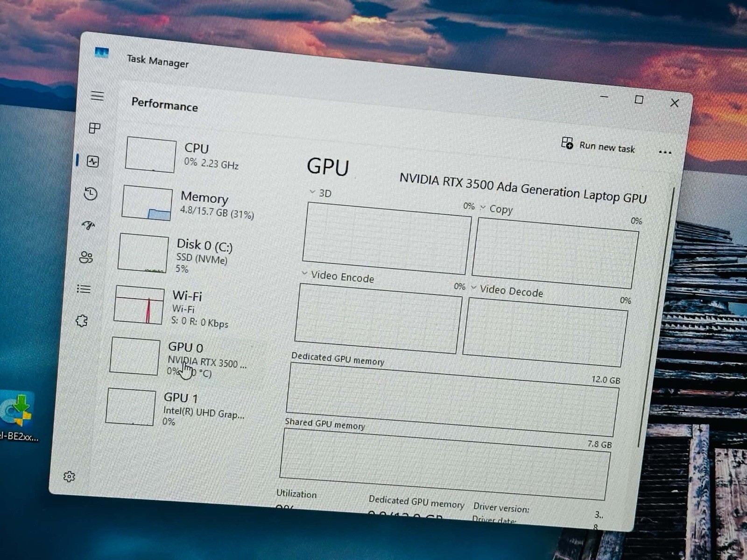Open the Services page puzzle icon
Viewport: 747px width, 560px height.
point(82,321)
